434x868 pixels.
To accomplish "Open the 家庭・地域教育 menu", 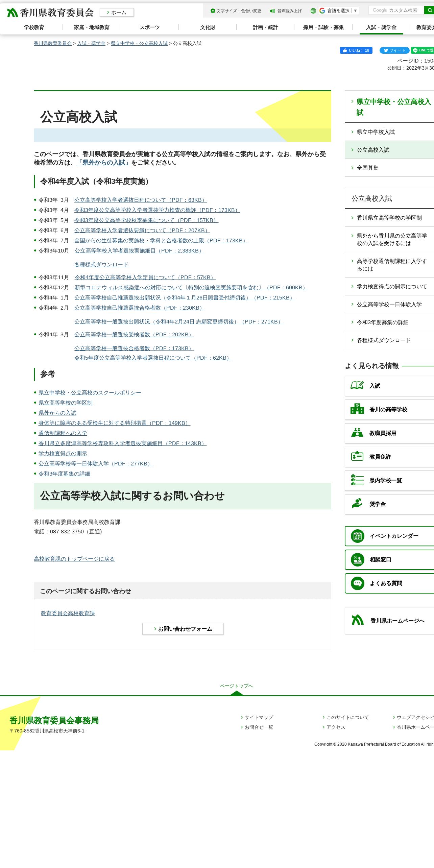I will pyautogui.click(x=92, y=27).
